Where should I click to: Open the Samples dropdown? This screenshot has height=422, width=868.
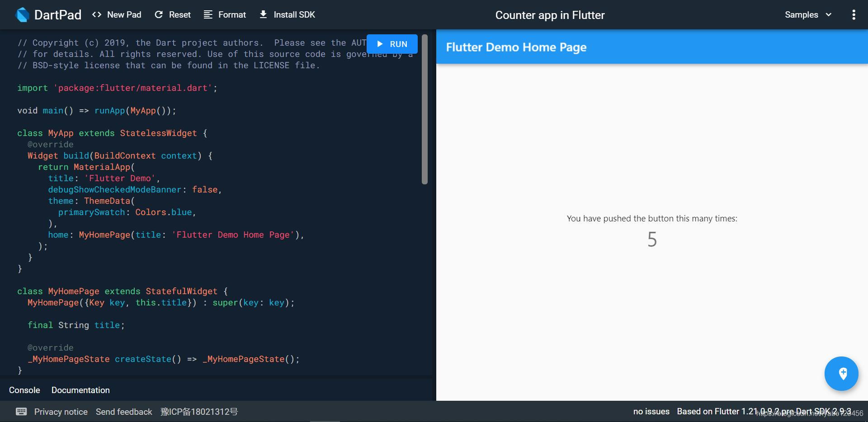808,15
